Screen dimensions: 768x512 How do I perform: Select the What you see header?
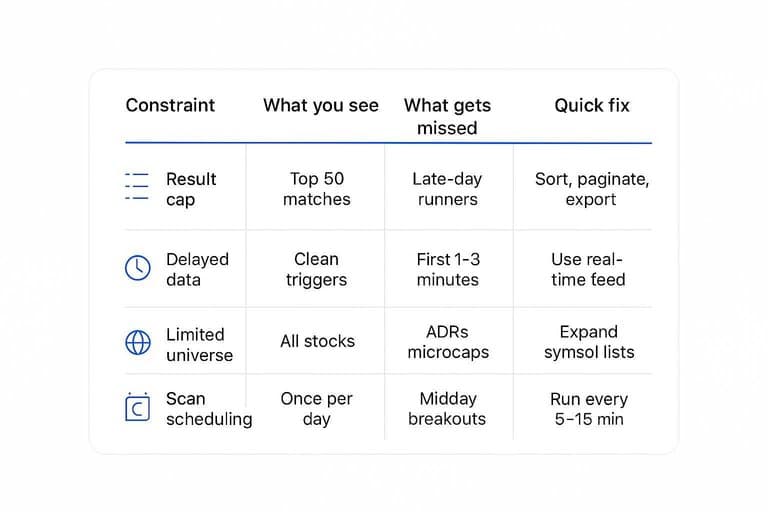tap(321, 105)
